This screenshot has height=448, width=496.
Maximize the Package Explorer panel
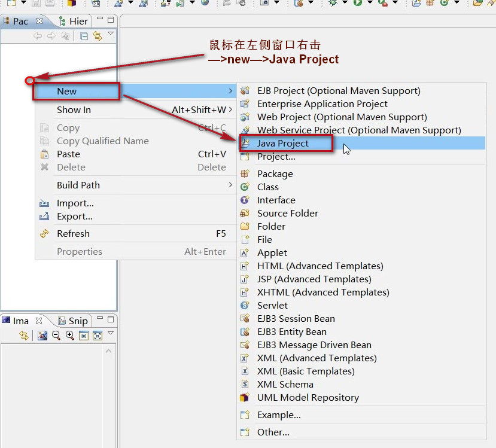[x=111, y=20]
